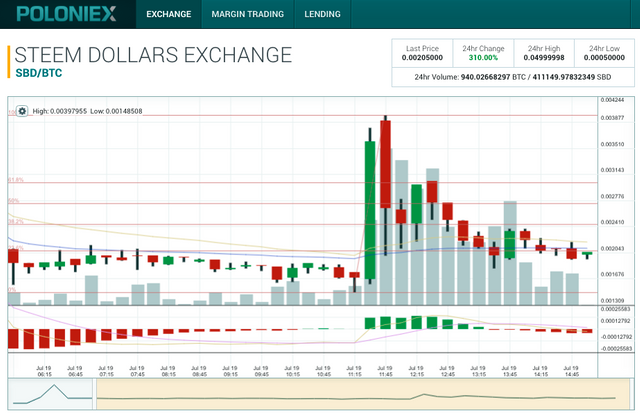The width and height of the screenshot is (640, 415).
Task: Switch to Margin Trading tab
Action: coord(247,14)
